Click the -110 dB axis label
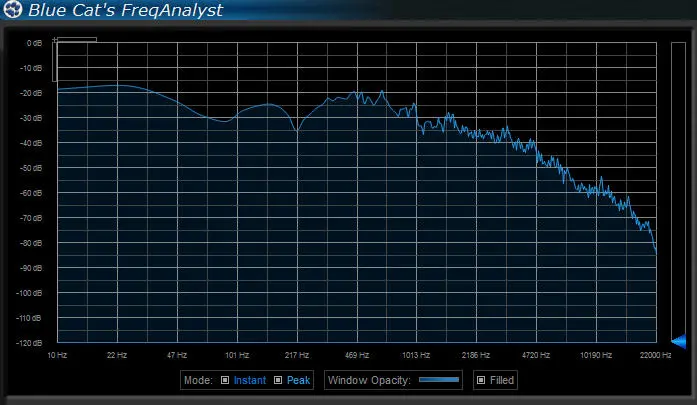The width and height of the screenshot is (697, 405). [29, 318]
